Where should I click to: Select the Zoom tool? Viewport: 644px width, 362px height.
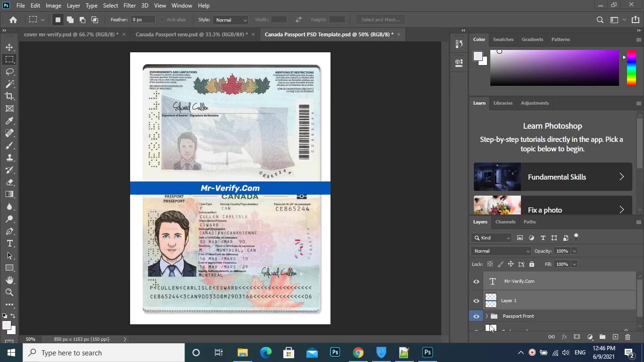click(9, 292)
